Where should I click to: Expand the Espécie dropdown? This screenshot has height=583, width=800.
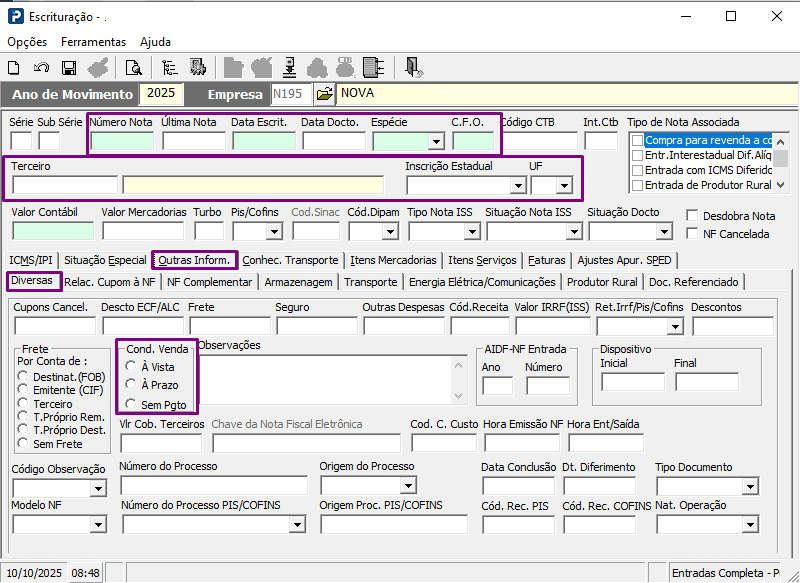[436, 142]
